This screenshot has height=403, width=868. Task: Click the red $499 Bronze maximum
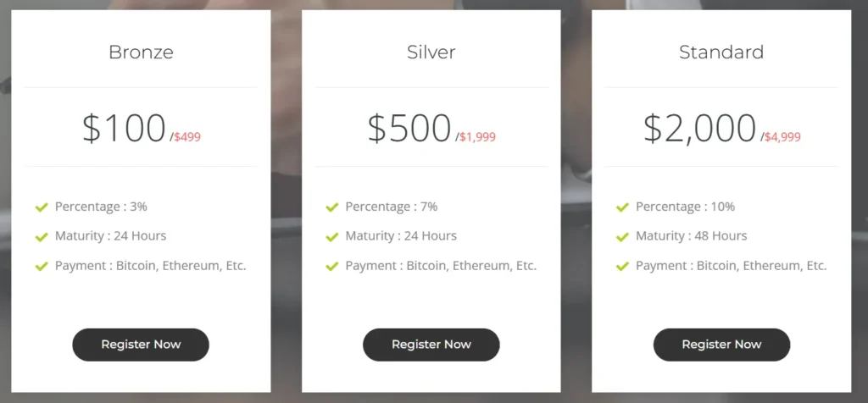pyautogui.click(x=187, y=137)
